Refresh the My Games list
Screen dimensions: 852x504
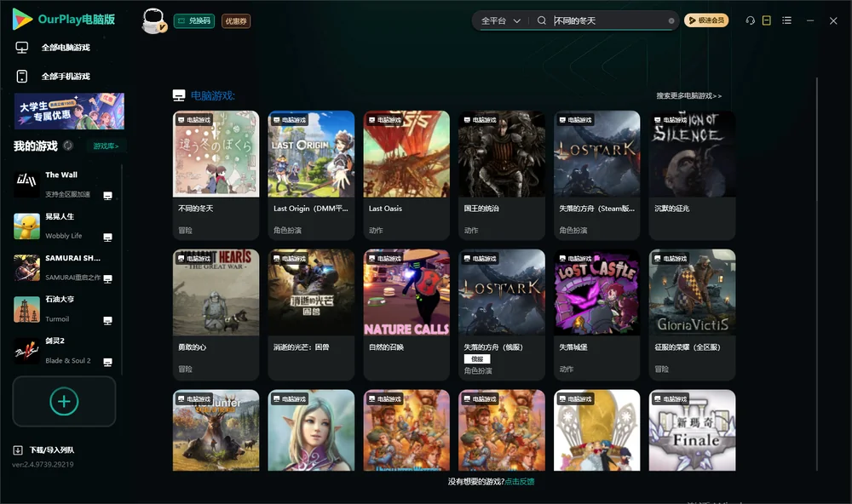pos(68,146)
